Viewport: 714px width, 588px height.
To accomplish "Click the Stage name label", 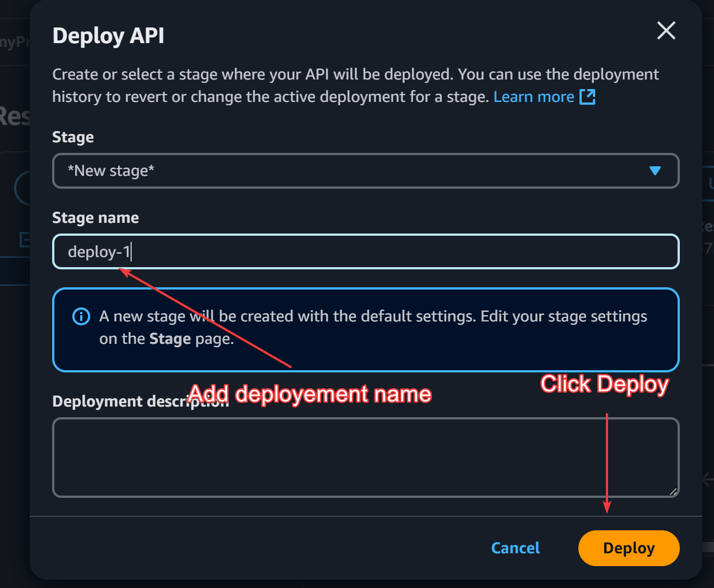I will click(95, 218).
